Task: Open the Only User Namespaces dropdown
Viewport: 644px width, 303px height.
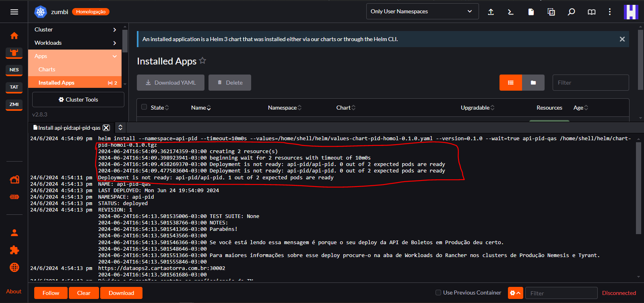Action: [x=422, y=11]
